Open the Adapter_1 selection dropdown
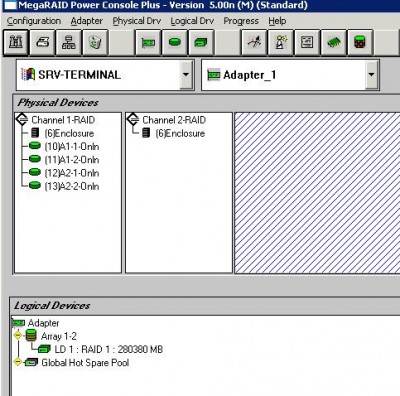Screen dimensions: 400x396 coord(371,75)
